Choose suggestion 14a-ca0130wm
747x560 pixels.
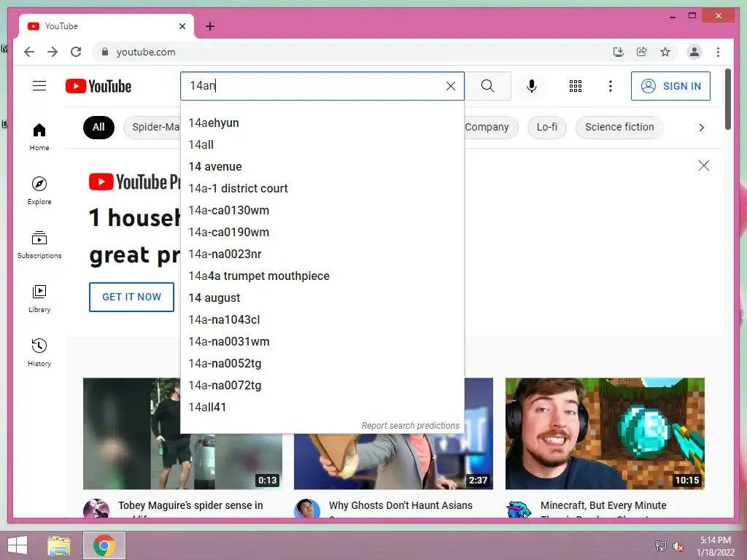tap(322, 211)
